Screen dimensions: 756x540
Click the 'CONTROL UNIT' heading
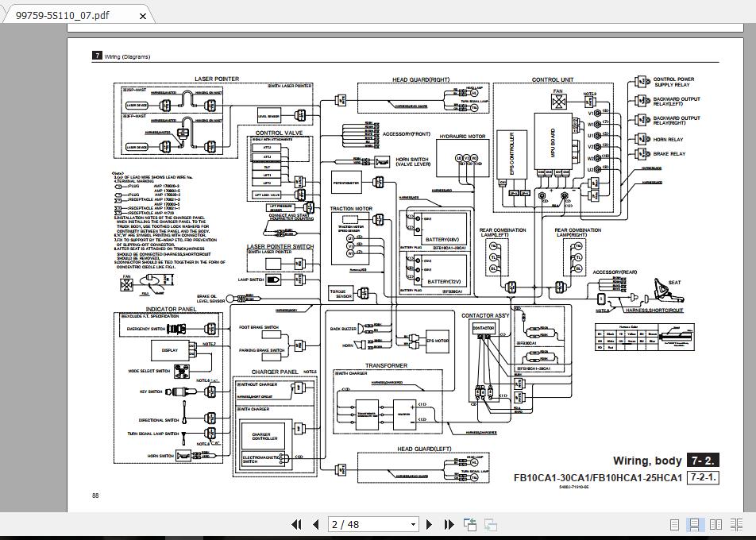click(x=553, y=79)
